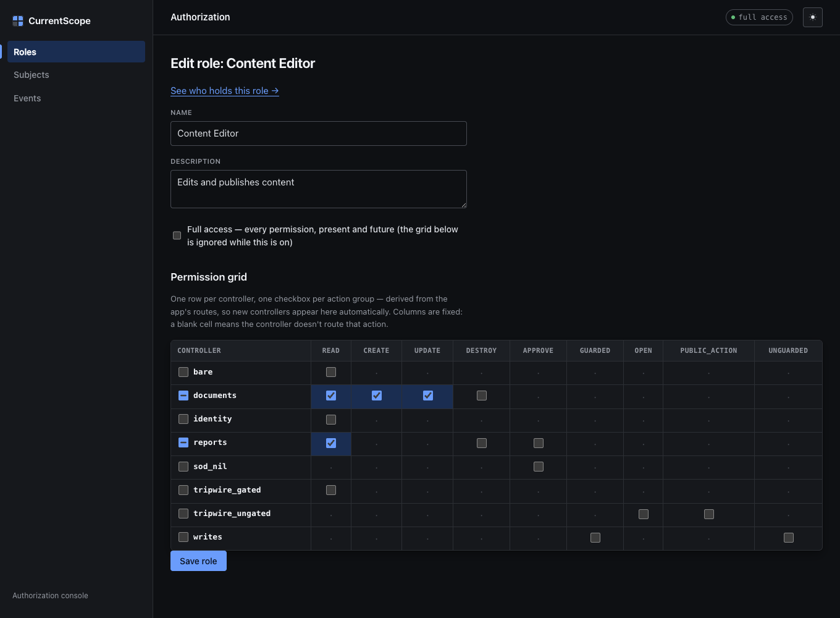The image size is (840, 618).
Task: Check tripwire_gated read permission
Action: [x=331, y=490]
